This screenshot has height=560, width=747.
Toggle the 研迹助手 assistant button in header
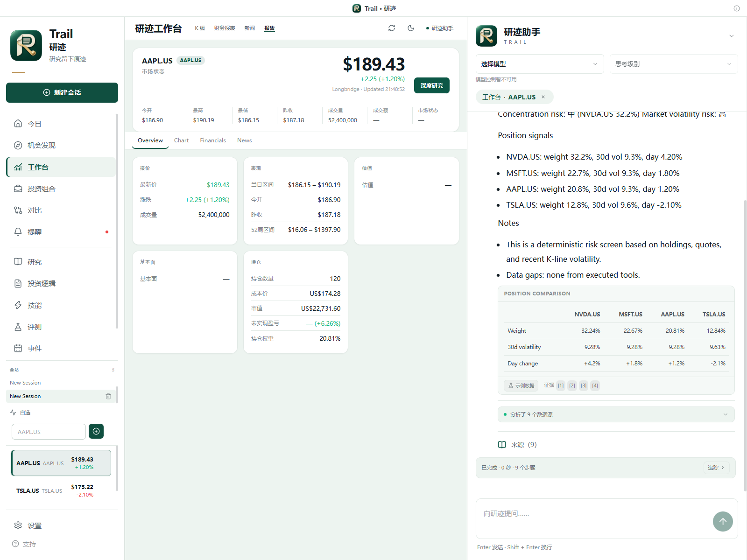click(440, 28)
